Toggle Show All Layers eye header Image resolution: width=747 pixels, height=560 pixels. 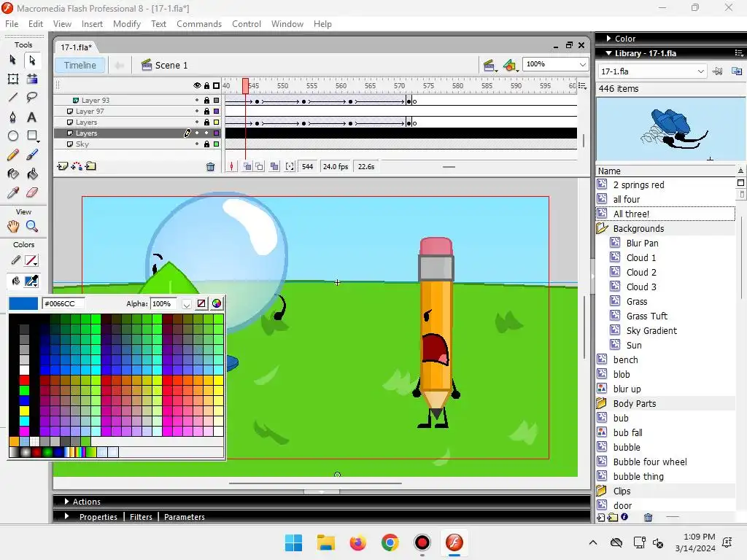click(197, 86)
